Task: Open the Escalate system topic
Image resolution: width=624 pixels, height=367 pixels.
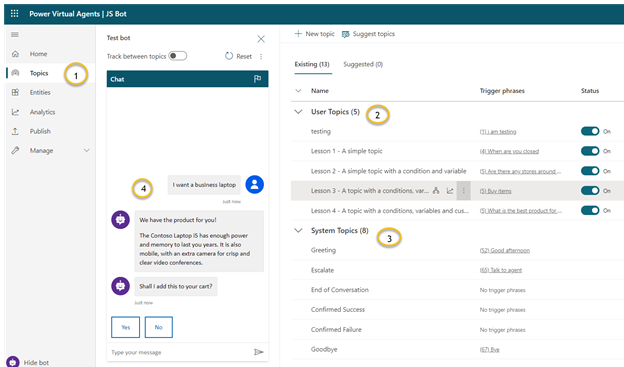Action: pos(322,270)
